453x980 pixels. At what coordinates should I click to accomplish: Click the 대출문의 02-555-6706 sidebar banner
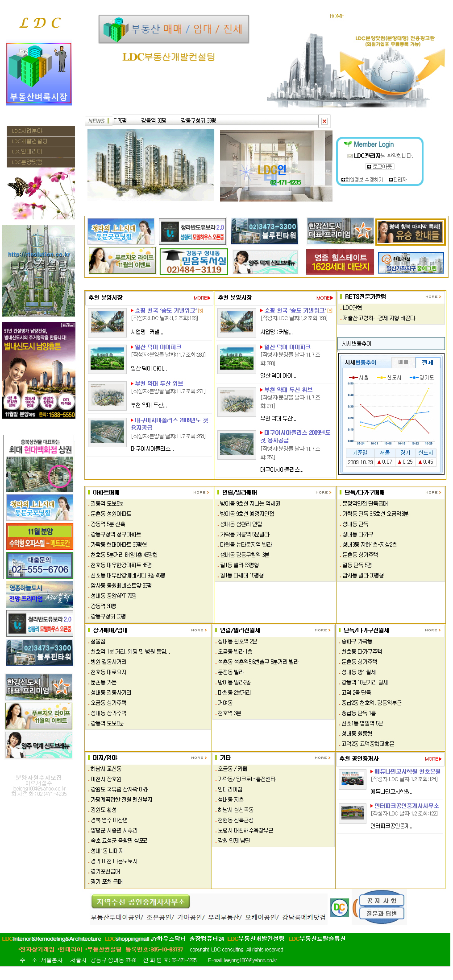[40, 565]
